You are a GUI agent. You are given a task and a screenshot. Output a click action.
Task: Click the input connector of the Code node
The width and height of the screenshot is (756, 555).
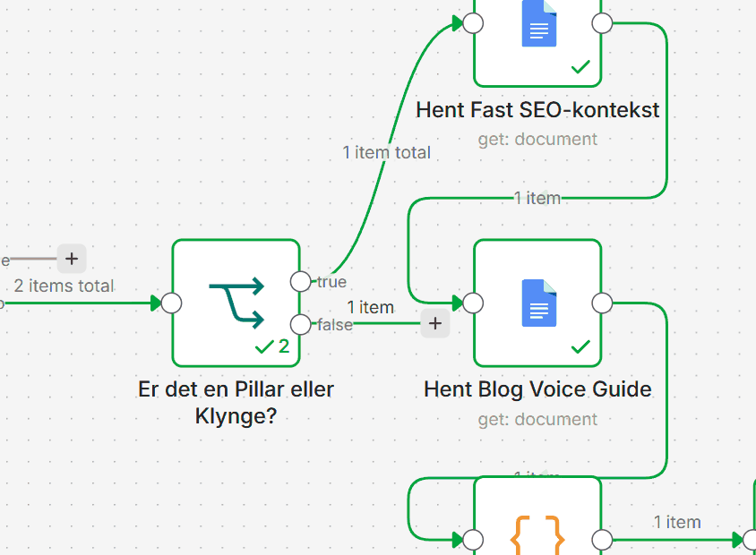coord(473,540)
